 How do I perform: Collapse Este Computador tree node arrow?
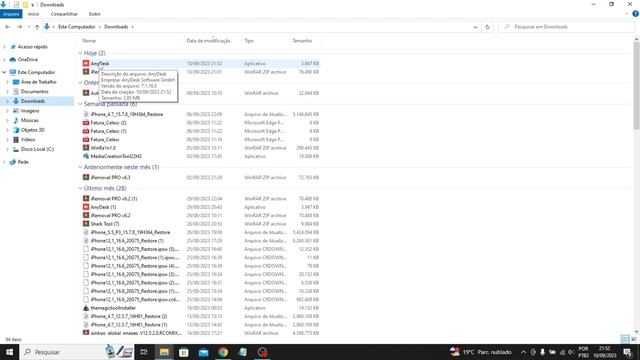[4, 72]
